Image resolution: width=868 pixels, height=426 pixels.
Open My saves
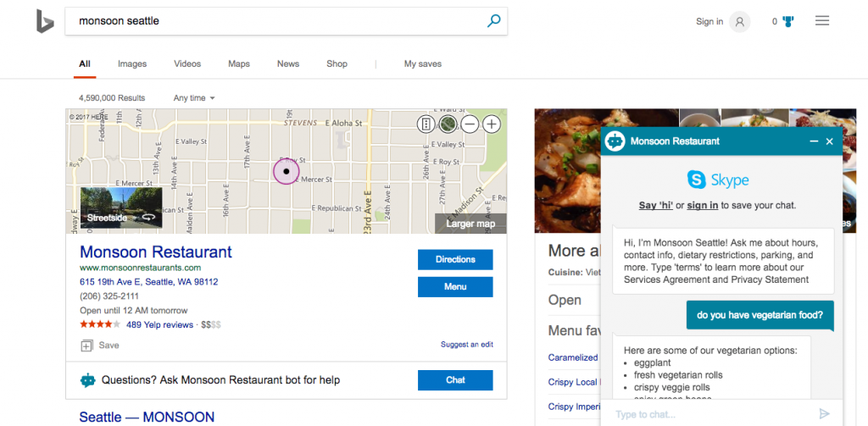pyautogui.click(x=423, y=64)
